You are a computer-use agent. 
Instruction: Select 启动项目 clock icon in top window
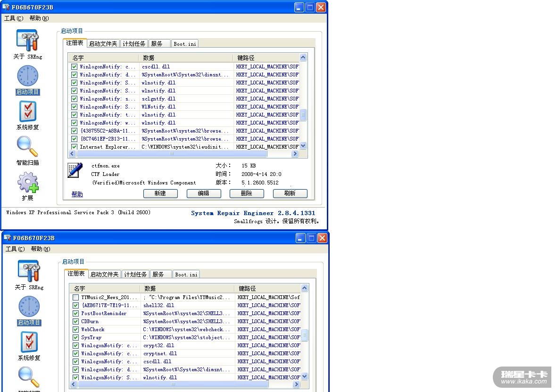[x=27, y=76]
